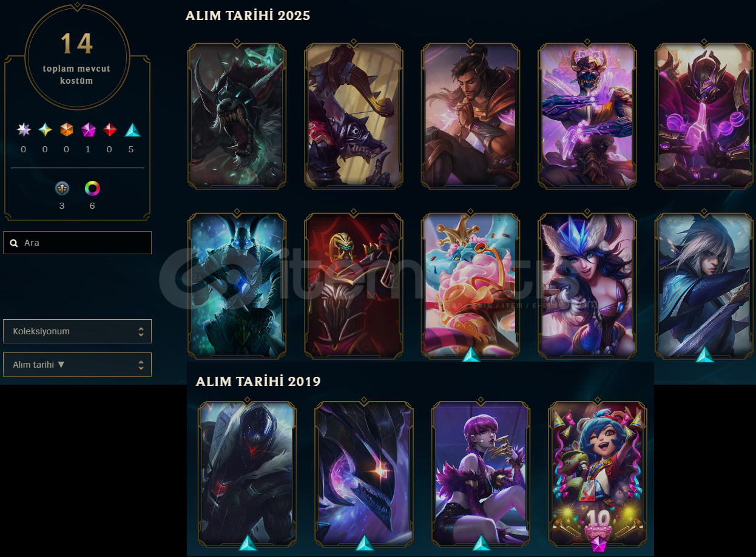Click the pink tier gem icon

click(88, 129)
